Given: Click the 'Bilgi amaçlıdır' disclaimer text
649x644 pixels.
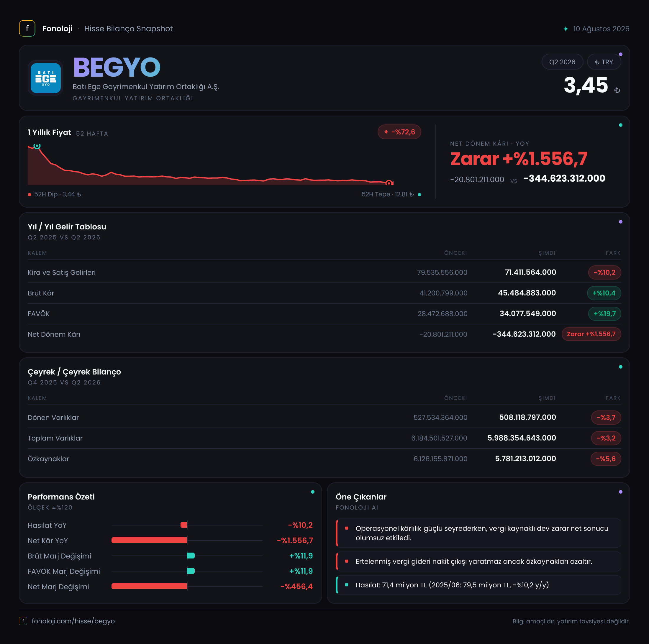Looking at the screenshot, I should [x=571, y=621].
